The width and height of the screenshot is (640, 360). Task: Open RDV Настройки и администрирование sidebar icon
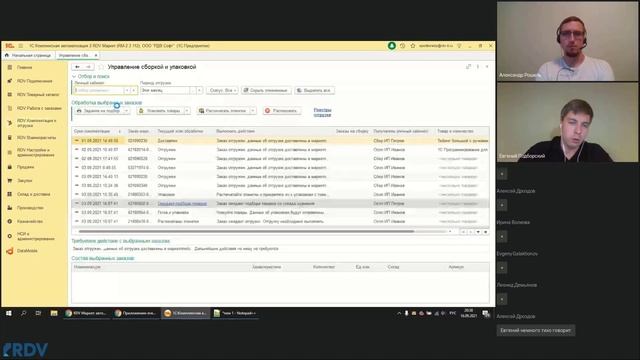[10, 152]
